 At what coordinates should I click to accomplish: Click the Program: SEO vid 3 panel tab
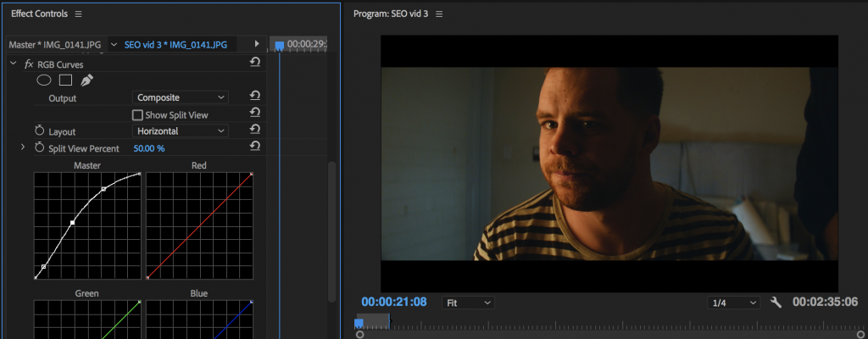(x=390, y=14)
